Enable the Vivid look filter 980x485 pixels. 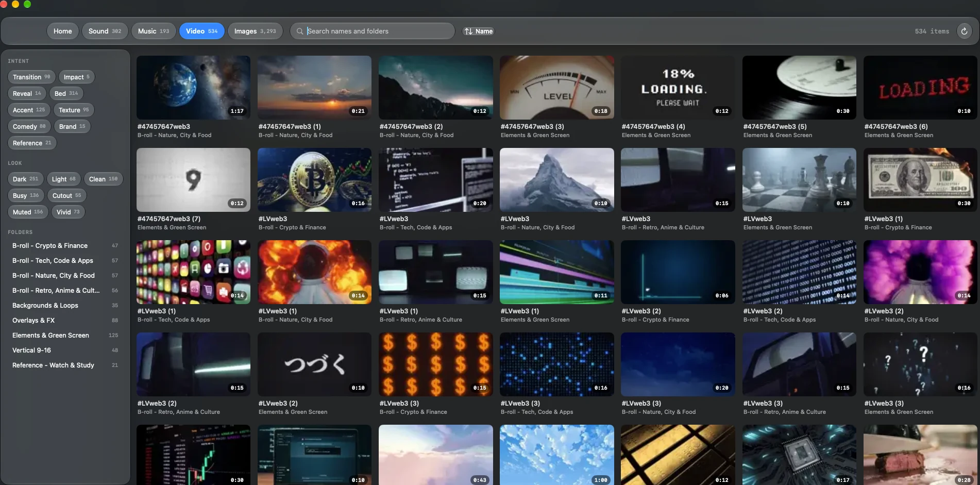click(68, 212)
